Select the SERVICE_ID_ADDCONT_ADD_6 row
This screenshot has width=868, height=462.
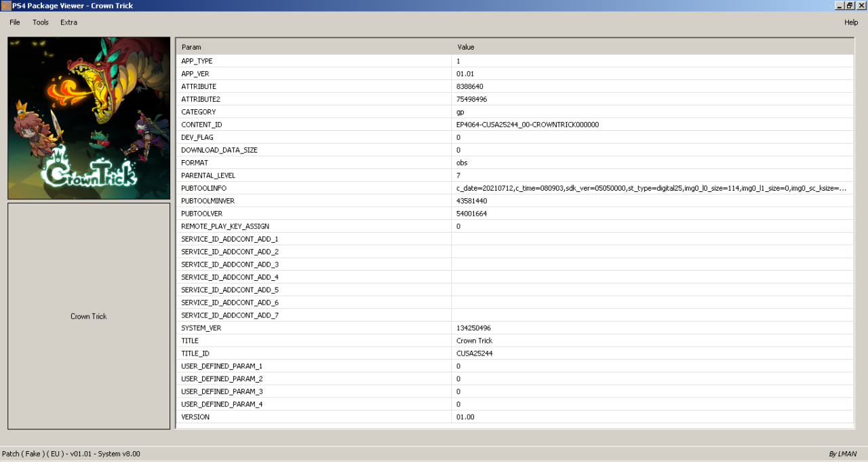(515, 303)
